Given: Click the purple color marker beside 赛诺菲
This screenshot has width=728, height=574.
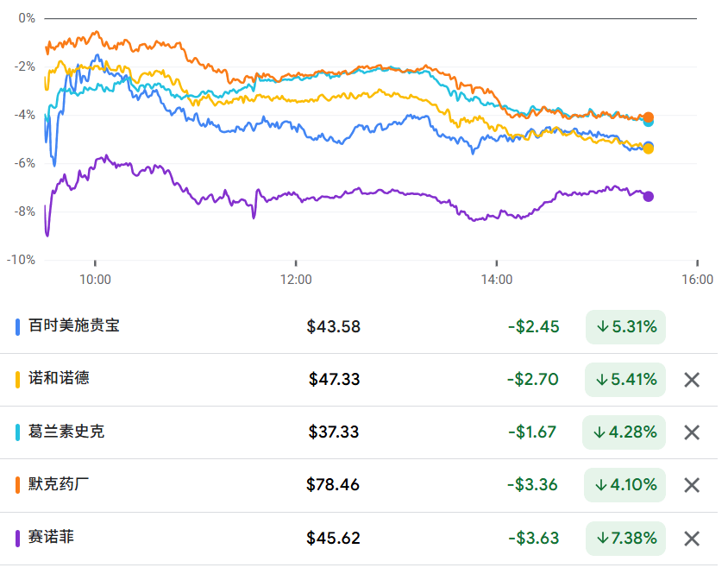Looking at the screenshot, I should click(18, 539).
